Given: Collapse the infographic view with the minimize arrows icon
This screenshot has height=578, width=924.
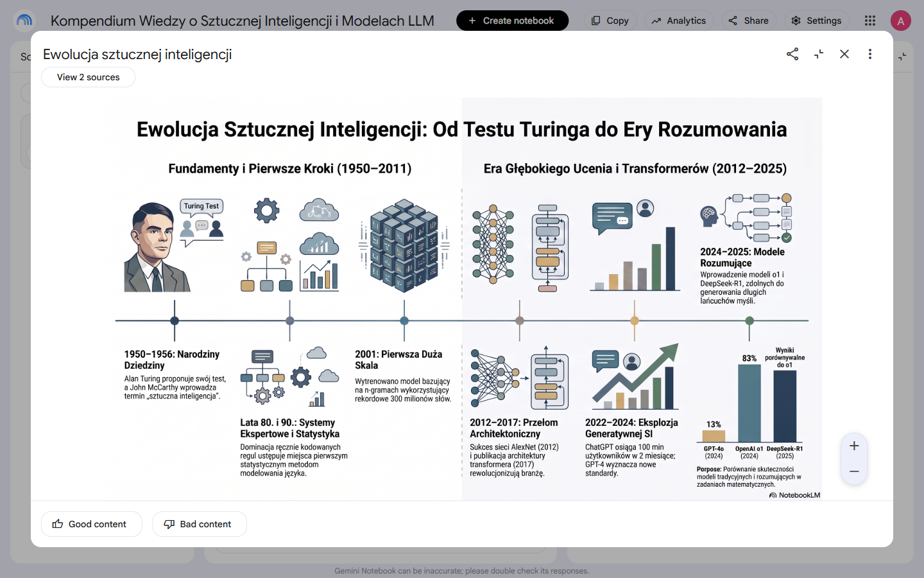Looking at the screenshot, I should pos(819,54).
